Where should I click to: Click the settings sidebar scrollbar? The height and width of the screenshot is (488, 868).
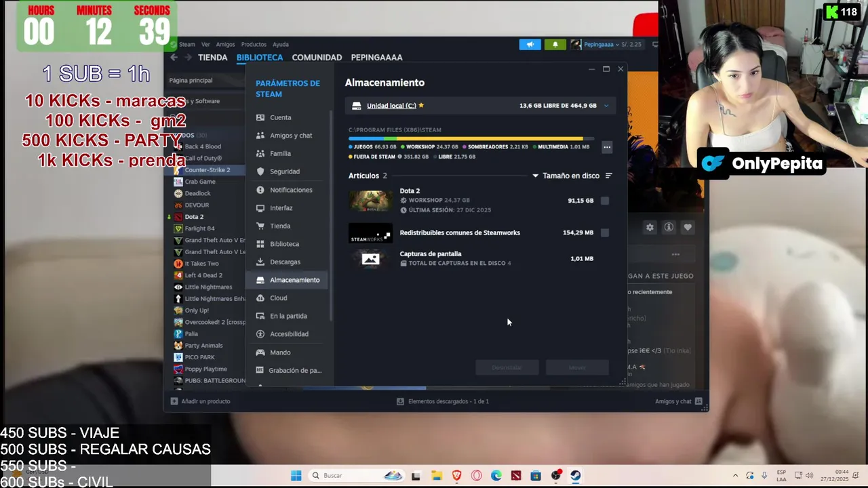[x=331, y=216]
